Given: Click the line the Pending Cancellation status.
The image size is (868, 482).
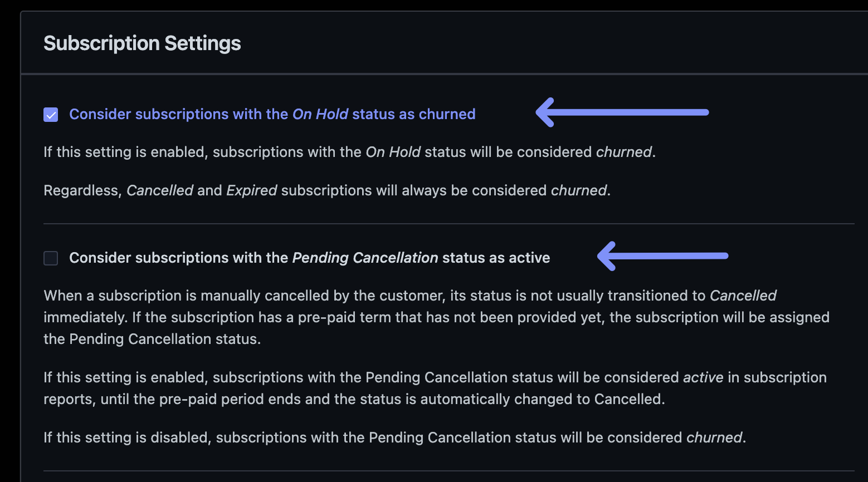Looking at the screenshot, I should pyautogui.click(x=152, y=339).
